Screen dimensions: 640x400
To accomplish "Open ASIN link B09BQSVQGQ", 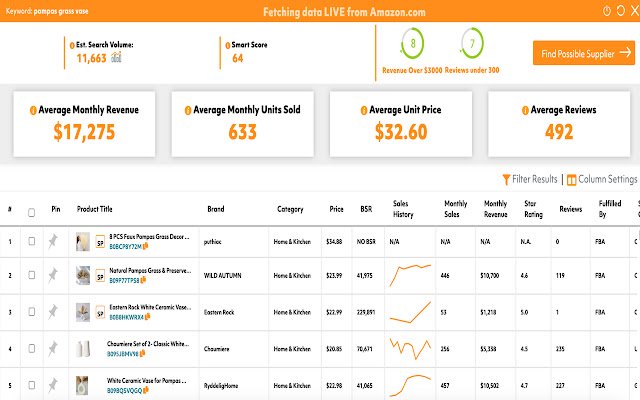I will (124, 391).
